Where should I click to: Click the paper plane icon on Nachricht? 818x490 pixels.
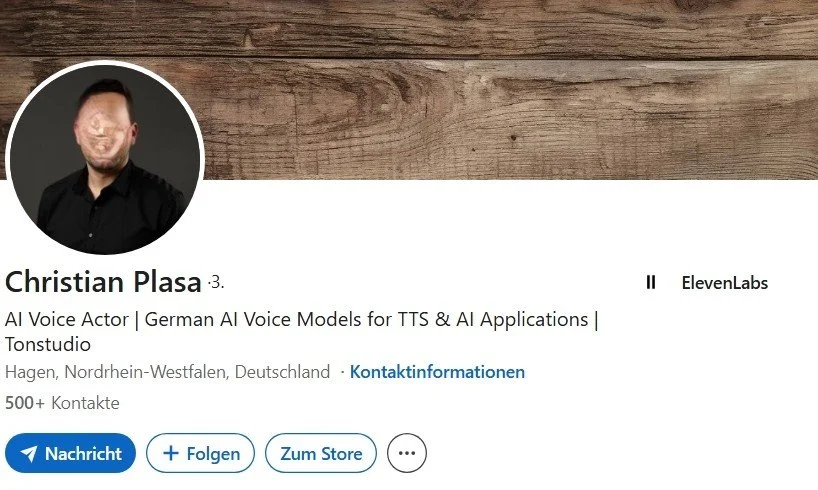pyautogui.click(x=29, y=453)
